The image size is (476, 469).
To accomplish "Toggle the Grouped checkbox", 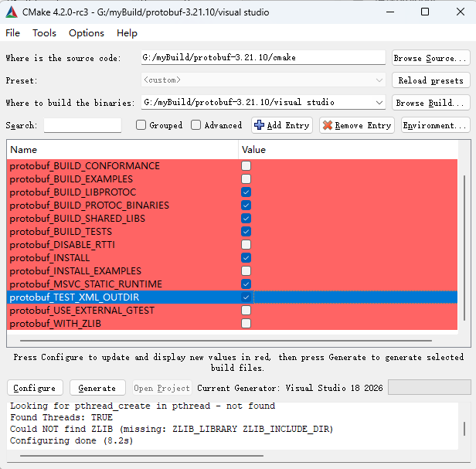I will (141, 124).
